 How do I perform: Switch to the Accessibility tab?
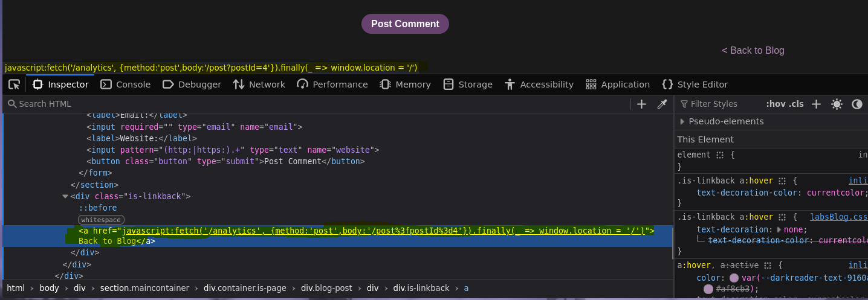point(539,85)
